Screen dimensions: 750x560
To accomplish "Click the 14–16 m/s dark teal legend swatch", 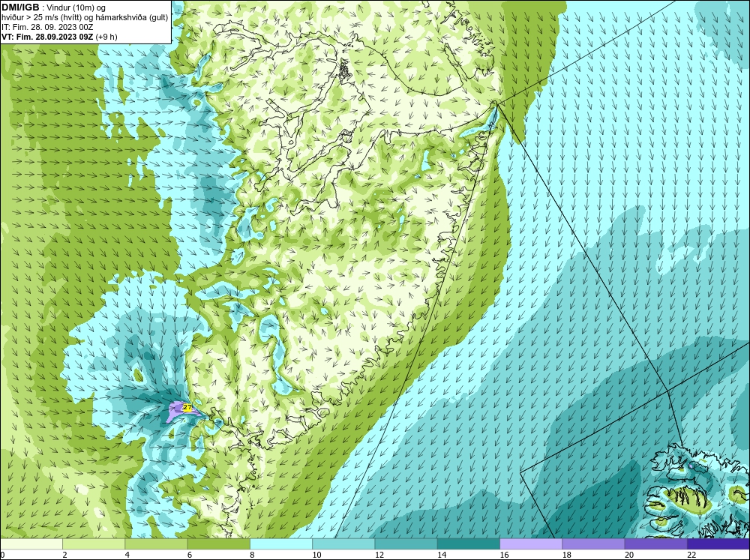I will pyautogui.click(x=468, y=544).
